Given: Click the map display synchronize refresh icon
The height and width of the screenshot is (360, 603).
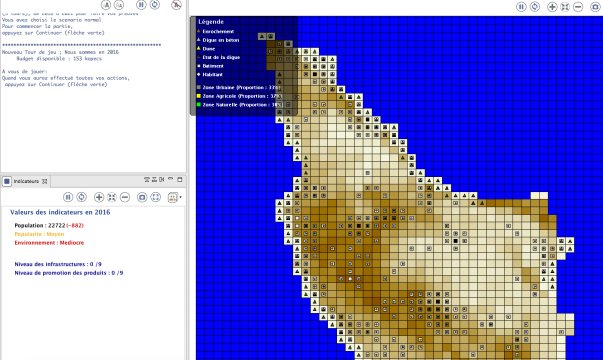Looking at the screenshot, I should click(x=535, y=7).
